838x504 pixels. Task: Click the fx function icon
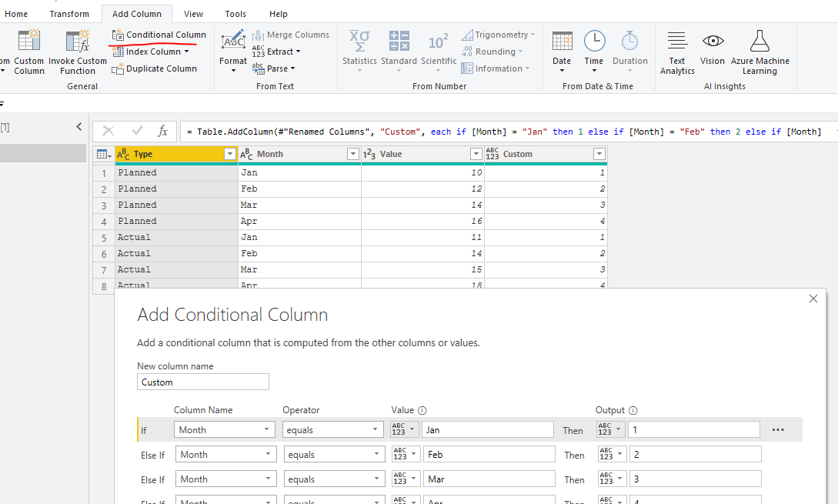163,131
